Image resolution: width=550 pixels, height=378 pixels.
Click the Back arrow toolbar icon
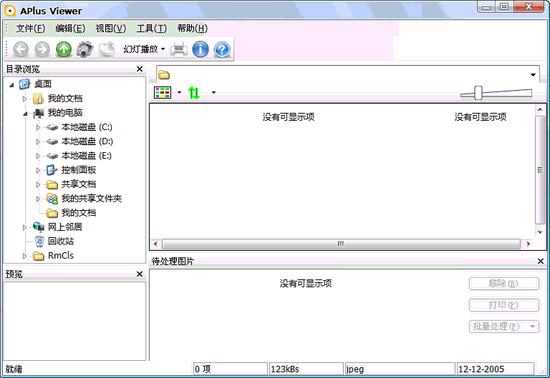pos(20,49)
